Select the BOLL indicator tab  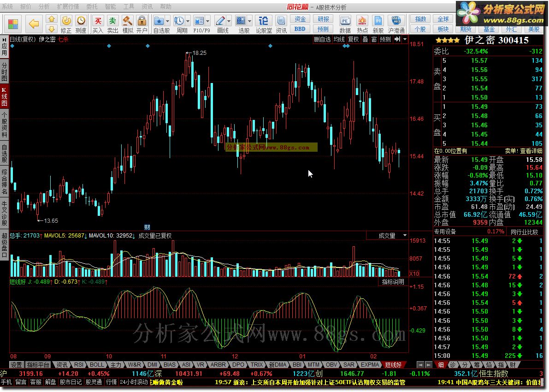tap(97, 365)
